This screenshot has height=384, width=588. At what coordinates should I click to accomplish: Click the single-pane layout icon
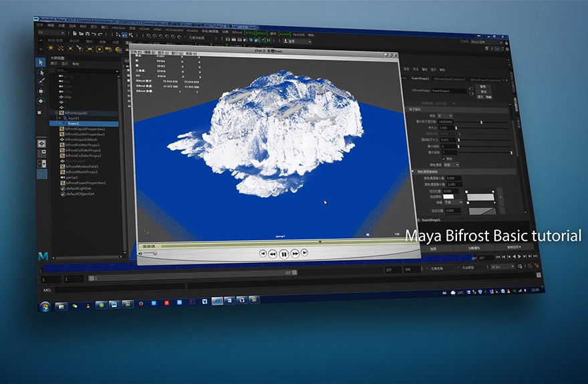pos(41,143)
